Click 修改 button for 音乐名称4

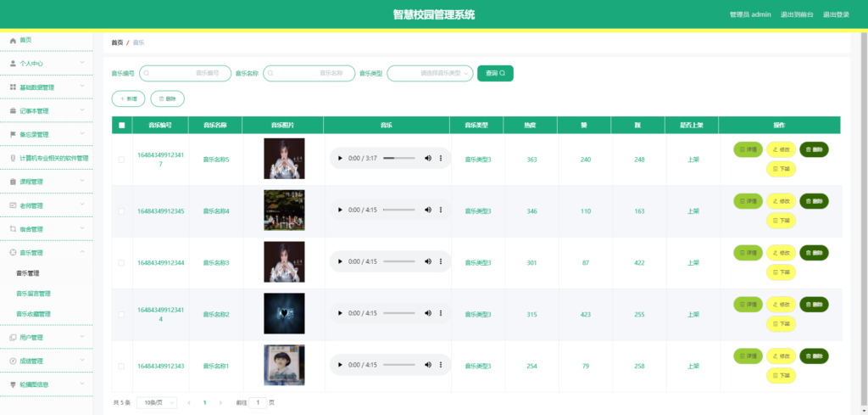[781, 201]
